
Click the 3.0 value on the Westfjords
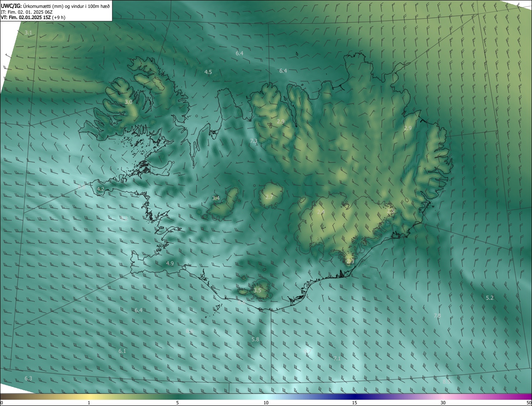[128, 102]
